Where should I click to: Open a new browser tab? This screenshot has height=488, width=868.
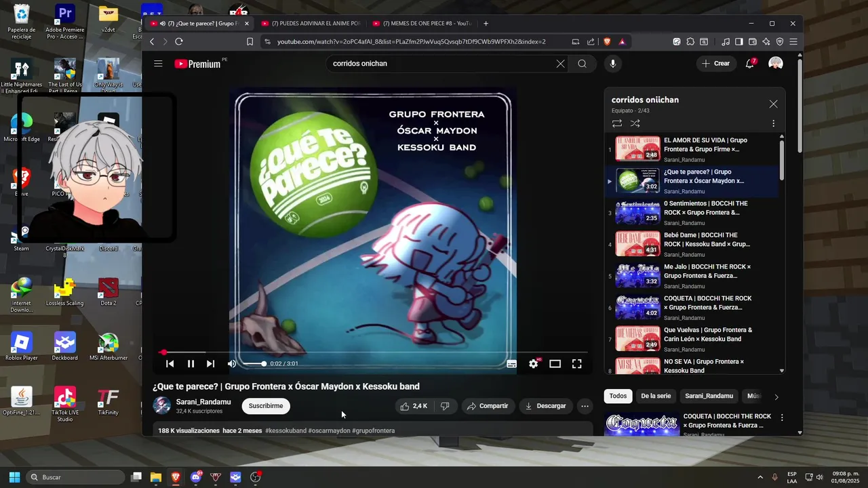point(486,23)
